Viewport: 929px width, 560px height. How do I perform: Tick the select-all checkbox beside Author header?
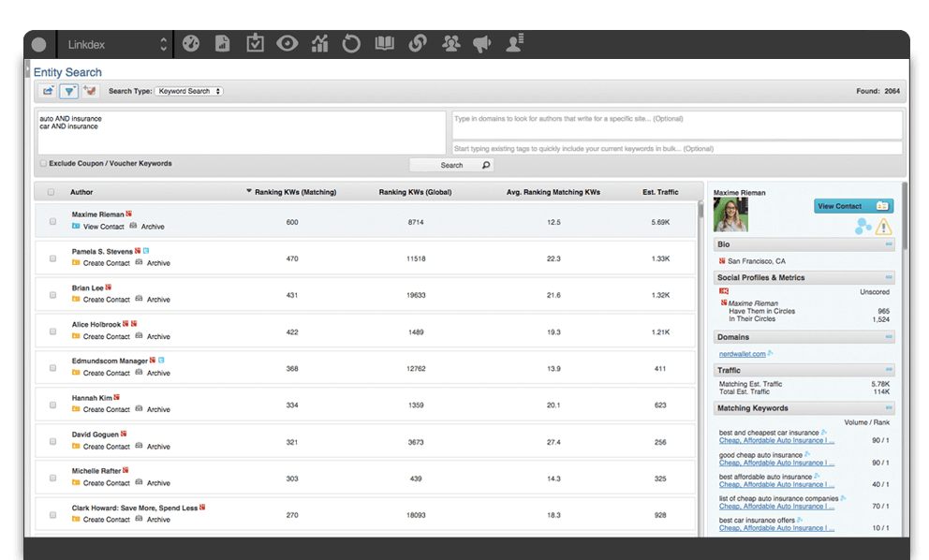[x=51, y=192]
